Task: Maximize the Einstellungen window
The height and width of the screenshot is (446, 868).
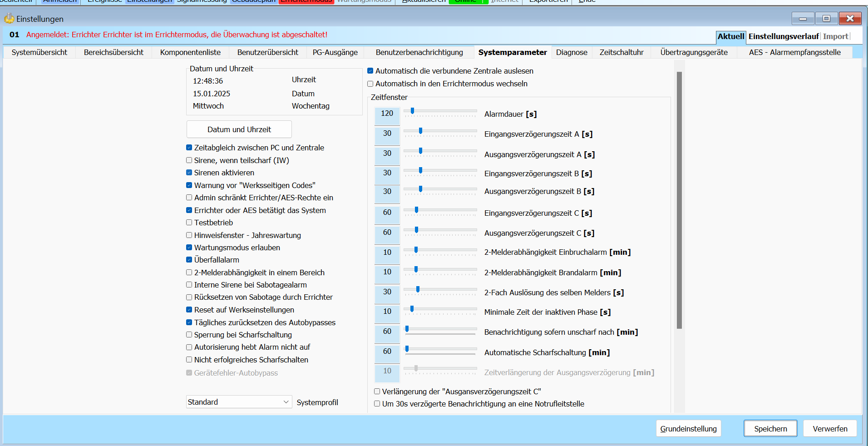Action: click(x=826, y=19)
